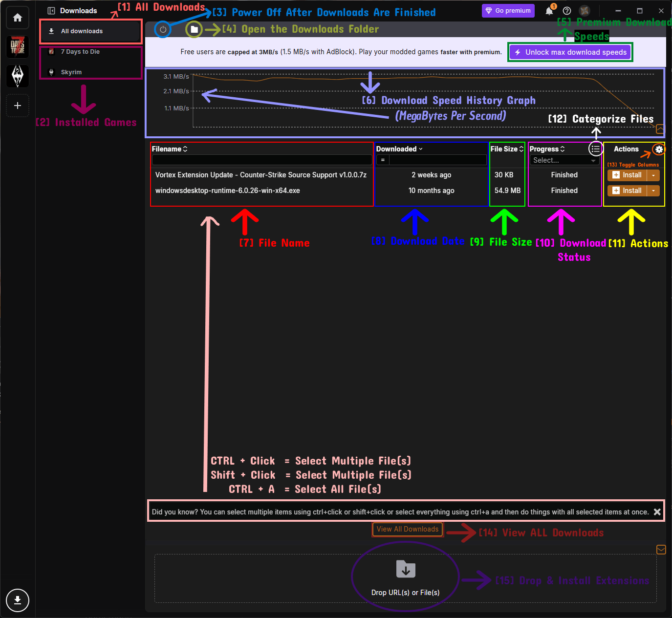This screenshot has height=618, width=672.
Task: Click View All Downloads
Action: 408,529
